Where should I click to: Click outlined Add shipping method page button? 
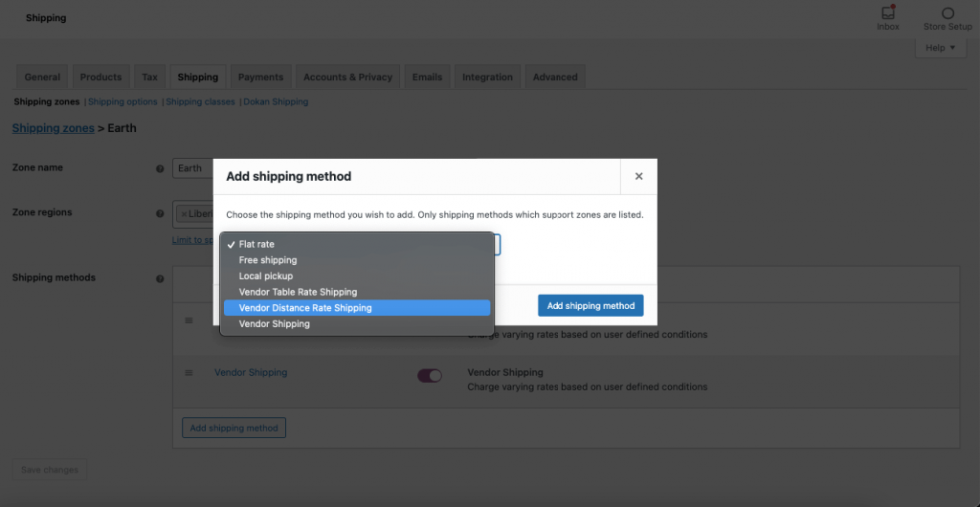tap(234, 429)
